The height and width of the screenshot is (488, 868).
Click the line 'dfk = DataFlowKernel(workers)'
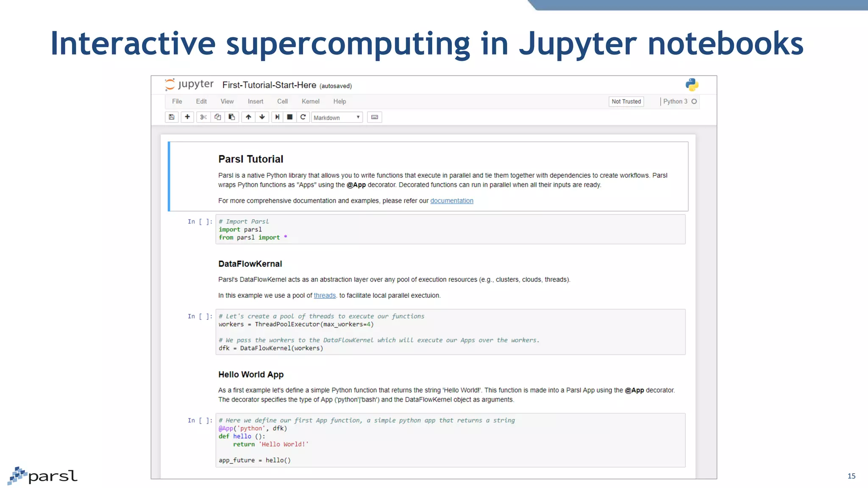click(x=271, y=348)
